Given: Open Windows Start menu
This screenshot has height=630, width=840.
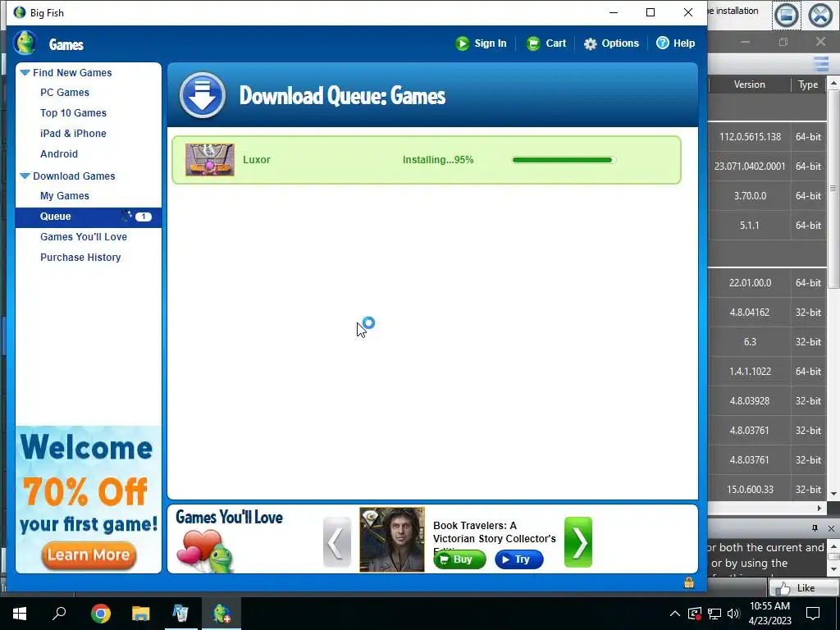Looking at the screenshot, I should 20,614.
